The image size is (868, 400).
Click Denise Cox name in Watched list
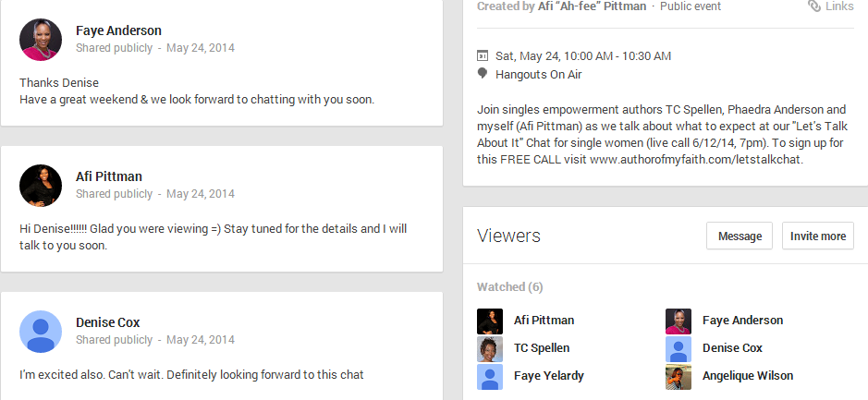(732, 348)
